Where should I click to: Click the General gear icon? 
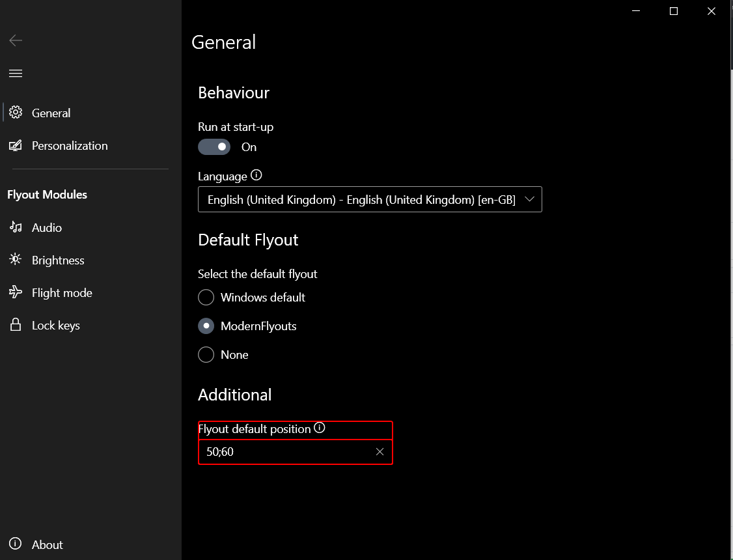16,112
